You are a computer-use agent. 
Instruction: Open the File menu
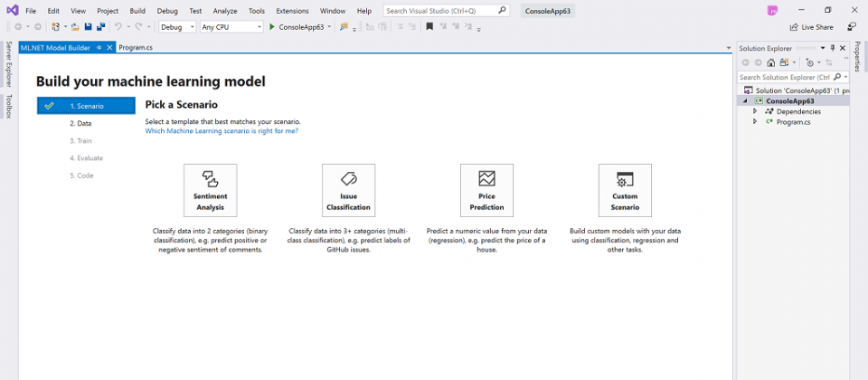coord(31,11)
